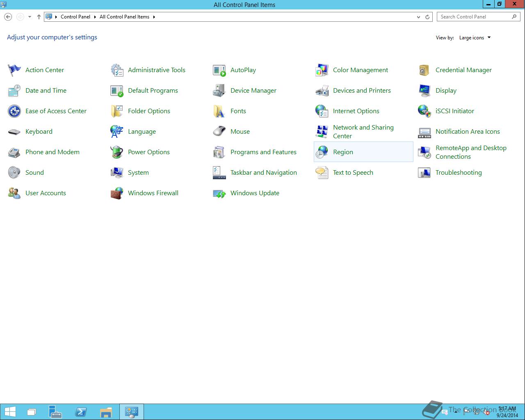
Task: Open the Windows Firewall brick wall icon
Action: (117, 193)
